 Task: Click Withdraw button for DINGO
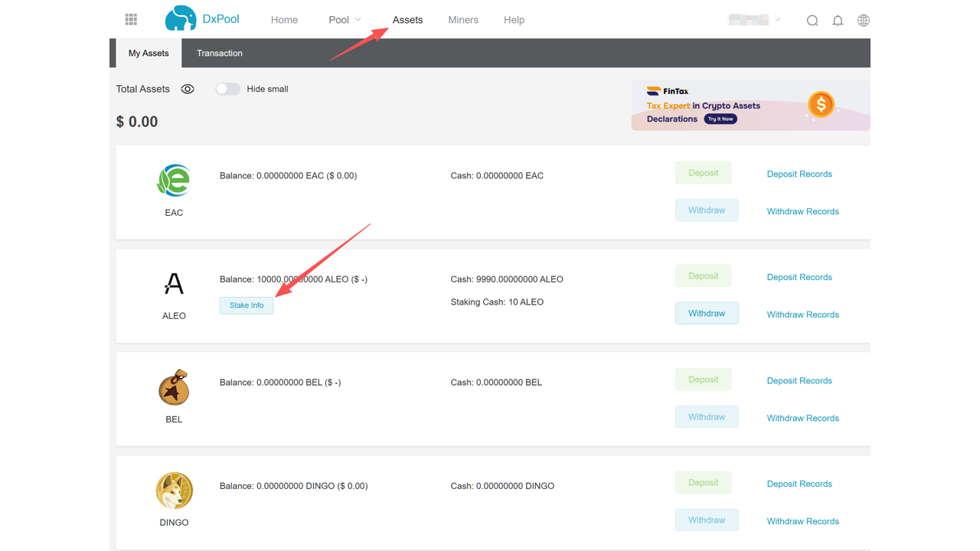[707, 520]
